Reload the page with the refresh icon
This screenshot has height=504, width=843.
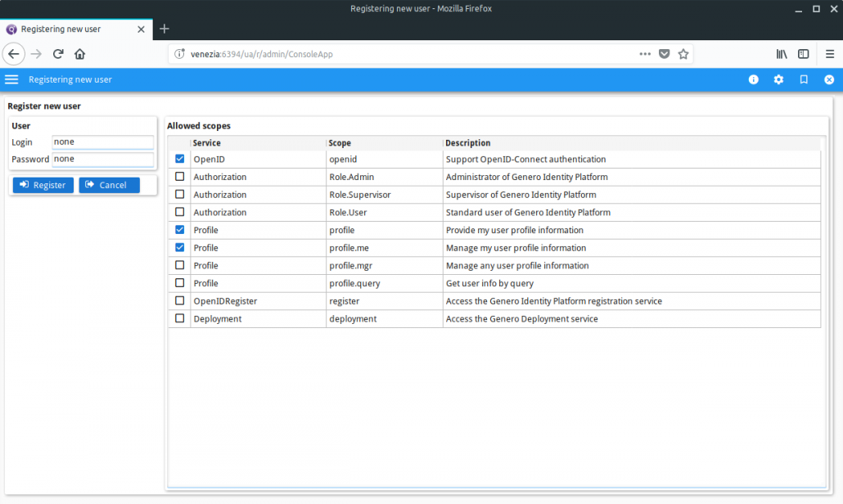(57, 53)
